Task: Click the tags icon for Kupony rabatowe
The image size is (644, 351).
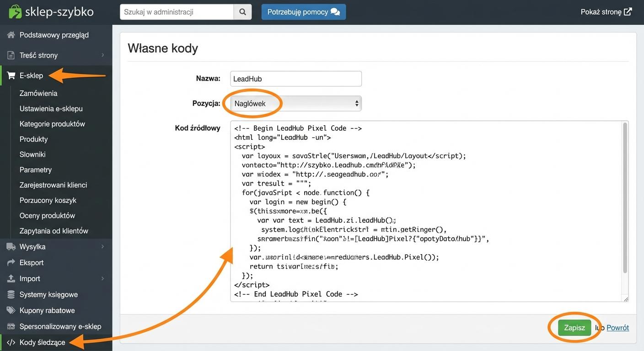Action: point(11,311)
